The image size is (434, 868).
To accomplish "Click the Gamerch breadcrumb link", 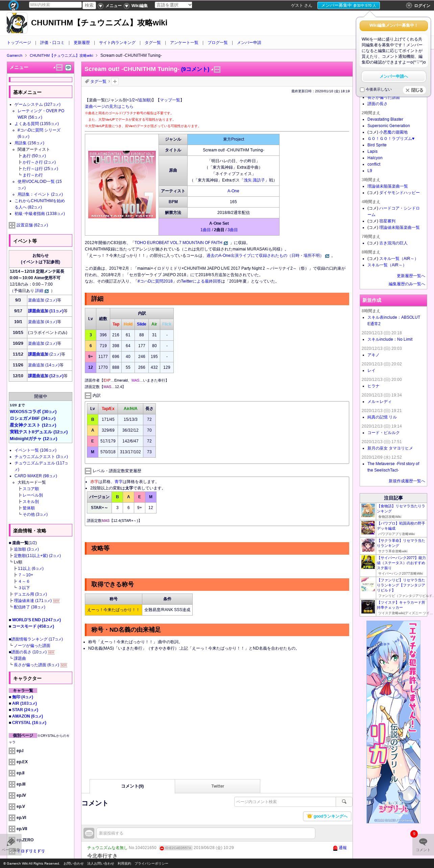I will 15,55.
